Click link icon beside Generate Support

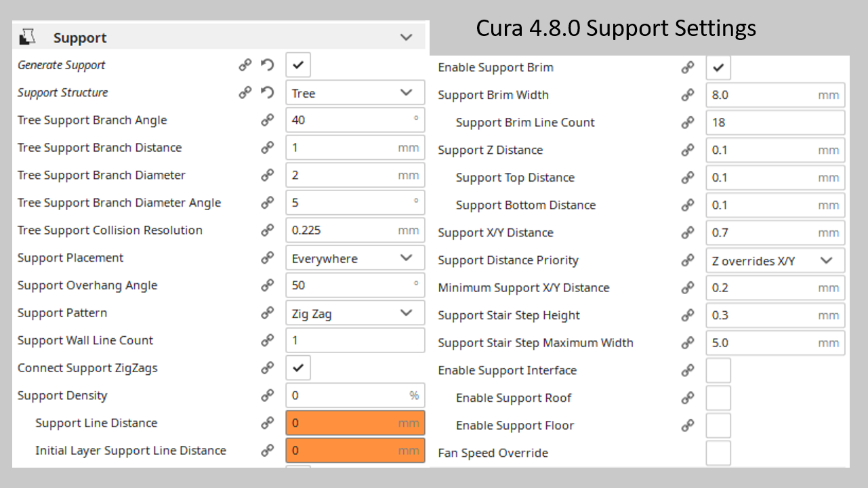coord(245,65)
